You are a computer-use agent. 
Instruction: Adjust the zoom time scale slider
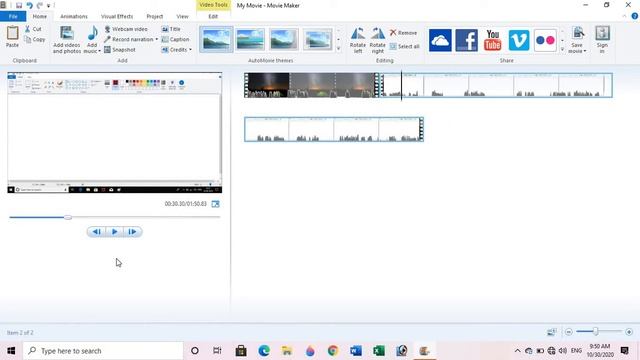point(596,331)
